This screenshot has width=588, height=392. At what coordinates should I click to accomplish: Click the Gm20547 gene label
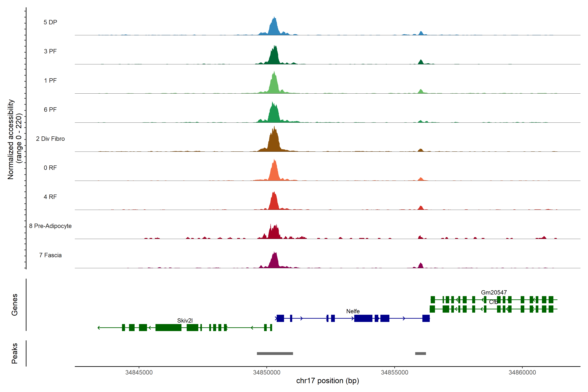494,292
